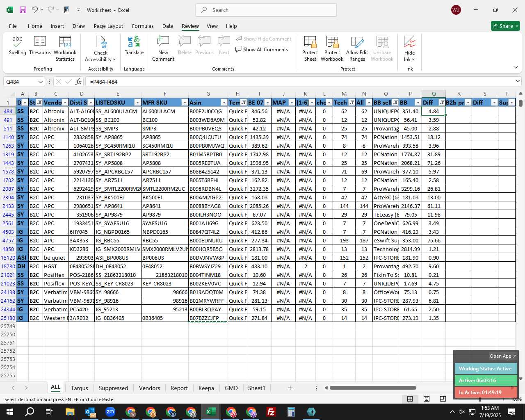Switch to the Suppressed sheet tab

click(x=113, y=388)
